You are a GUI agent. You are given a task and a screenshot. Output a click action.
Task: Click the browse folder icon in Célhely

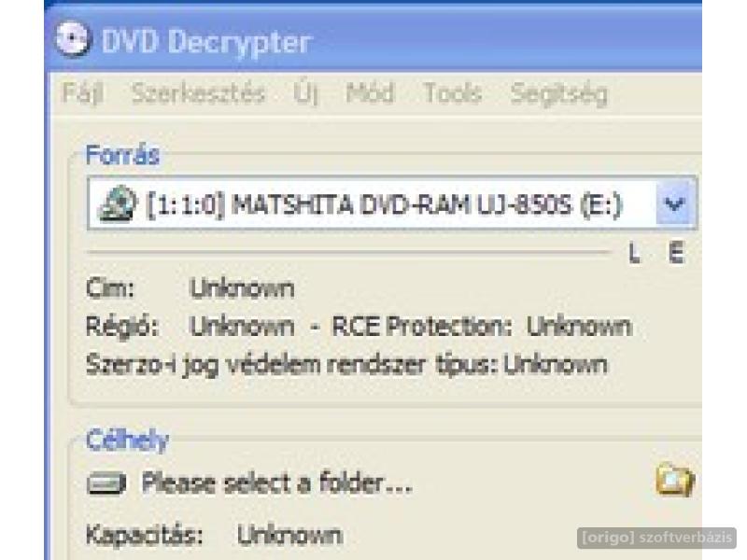674,480
